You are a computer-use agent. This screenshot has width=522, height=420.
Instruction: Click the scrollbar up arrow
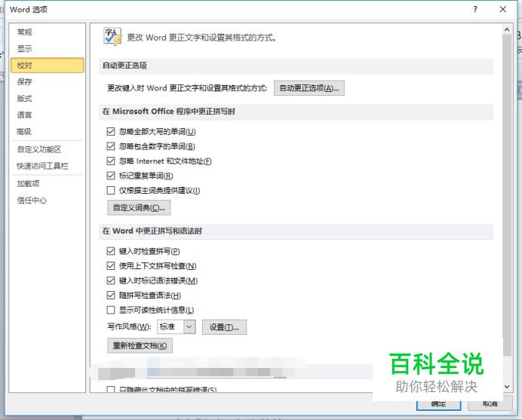[507, 30]
